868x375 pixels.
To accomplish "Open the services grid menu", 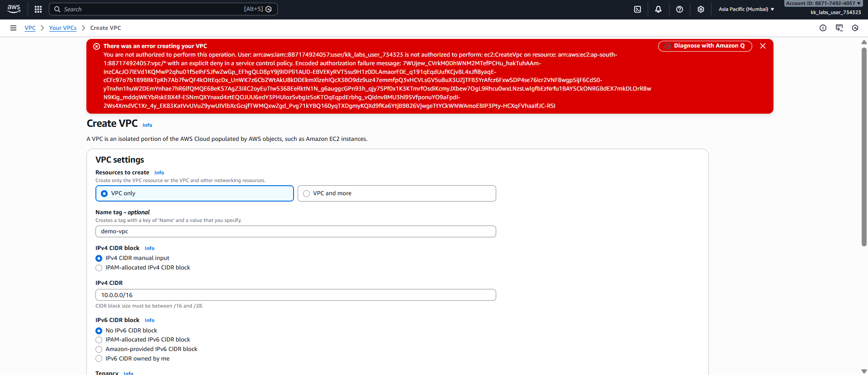I will 38,9.
